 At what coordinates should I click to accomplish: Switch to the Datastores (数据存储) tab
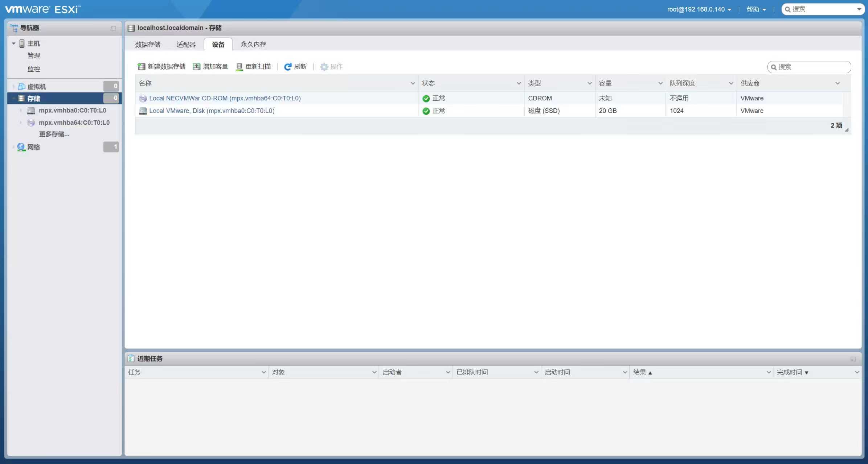pos(148,44)
